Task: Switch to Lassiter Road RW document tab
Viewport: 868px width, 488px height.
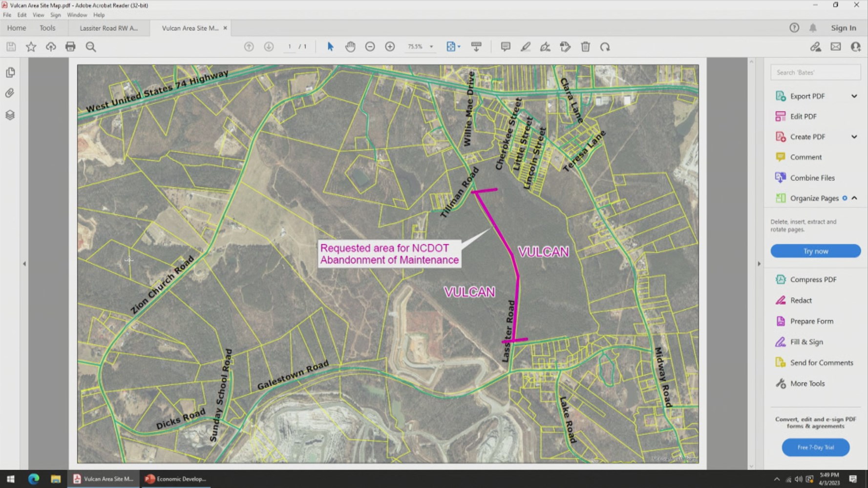Action: [x=108, y=28]
